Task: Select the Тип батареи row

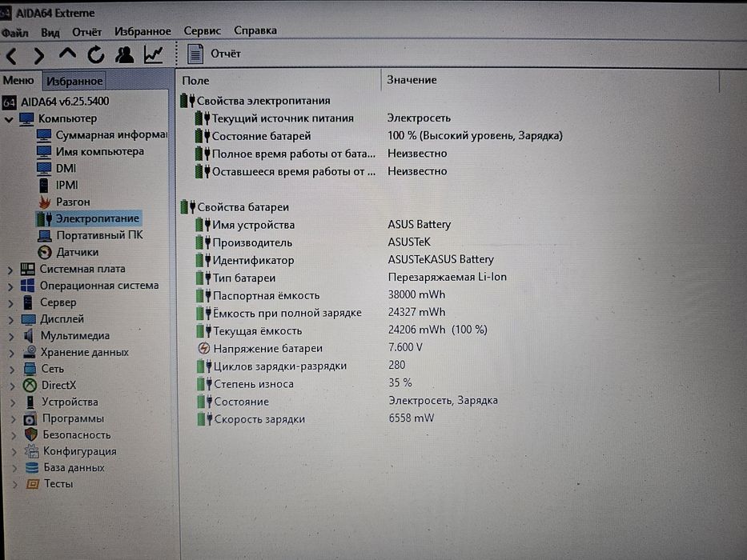Action: (x=351, y=278)
